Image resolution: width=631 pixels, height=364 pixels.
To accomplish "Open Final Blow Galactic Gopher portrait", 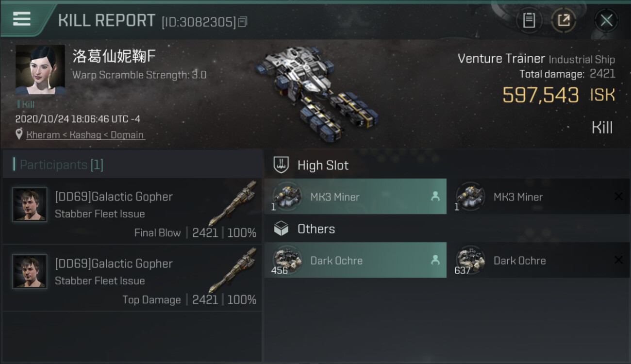I will [x=30, y=204].
